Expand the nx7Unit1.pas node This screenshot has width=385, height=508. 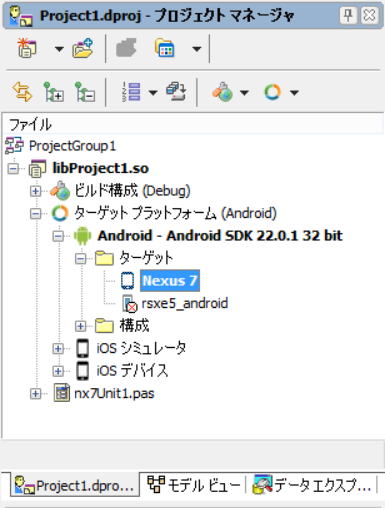35,394
